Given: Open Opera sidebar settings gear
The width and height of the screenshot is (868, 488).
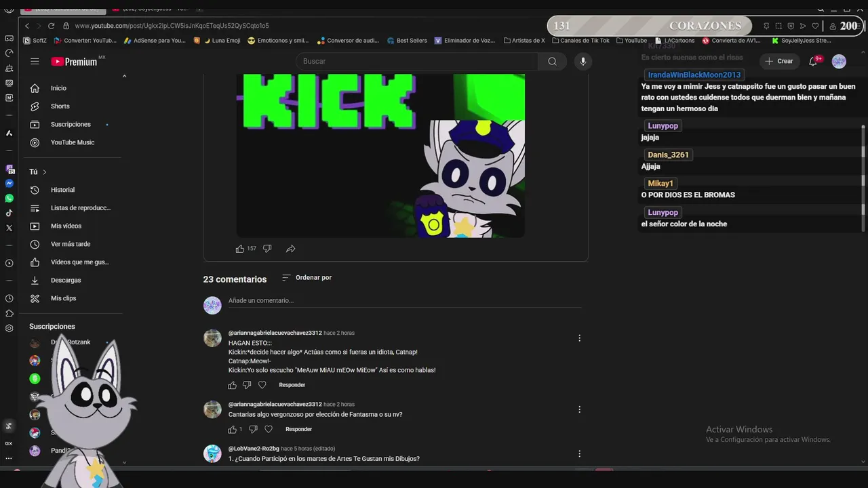Looking at the screenshot, I should tap(9, 329).
